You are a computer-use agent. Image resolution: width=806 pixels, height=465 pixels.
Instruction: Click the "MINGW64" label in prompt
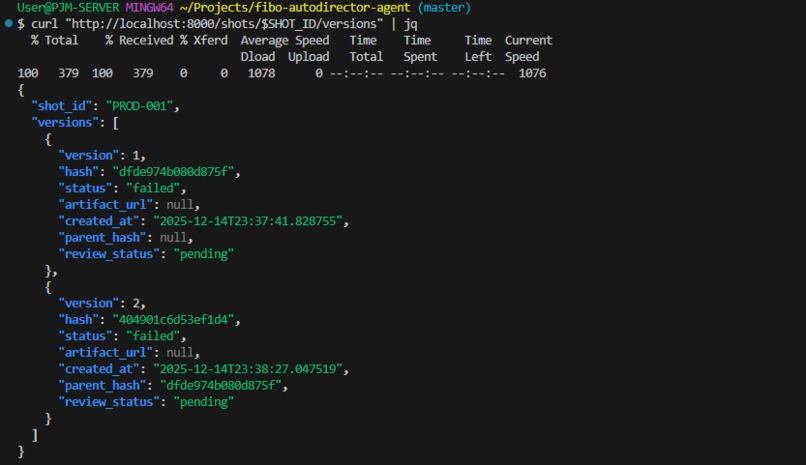[149, 8]
